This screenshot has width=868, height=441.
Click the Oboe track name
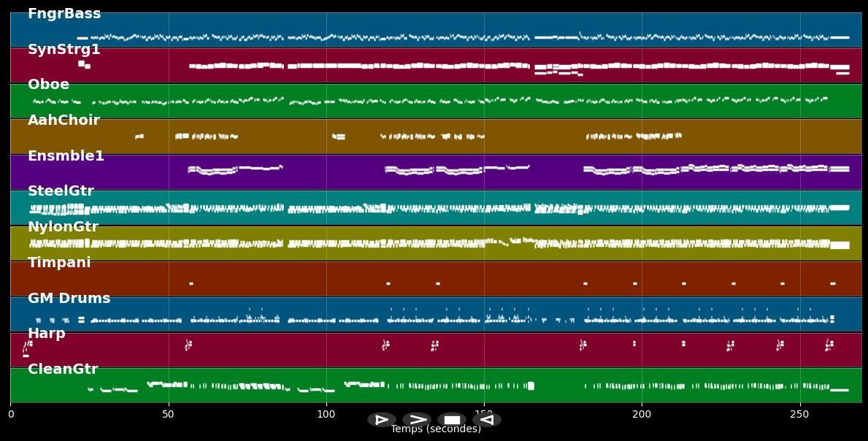(x=48, y=85)
